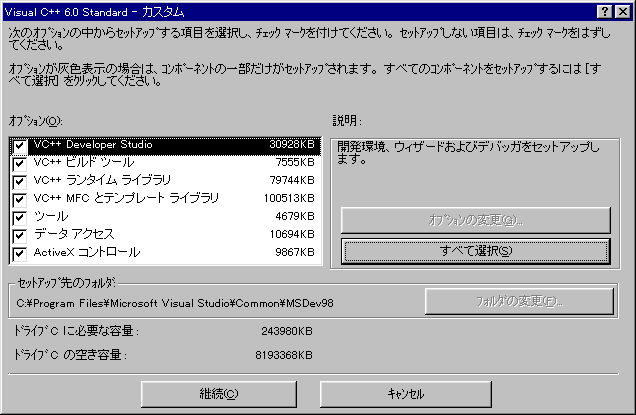636x415 pixels.
Task: Select VC++ MFC とテンプレート ライブラリ row label
Action: (126, 198)
